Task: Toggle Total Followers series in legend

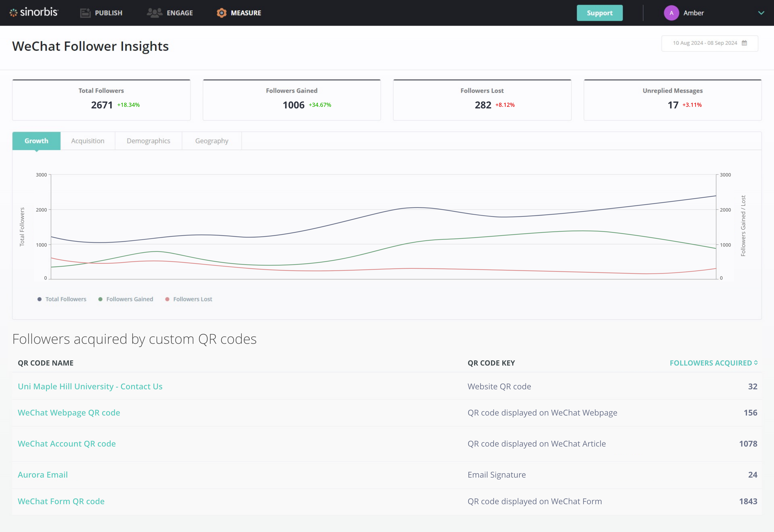Action: coord(62,299)
